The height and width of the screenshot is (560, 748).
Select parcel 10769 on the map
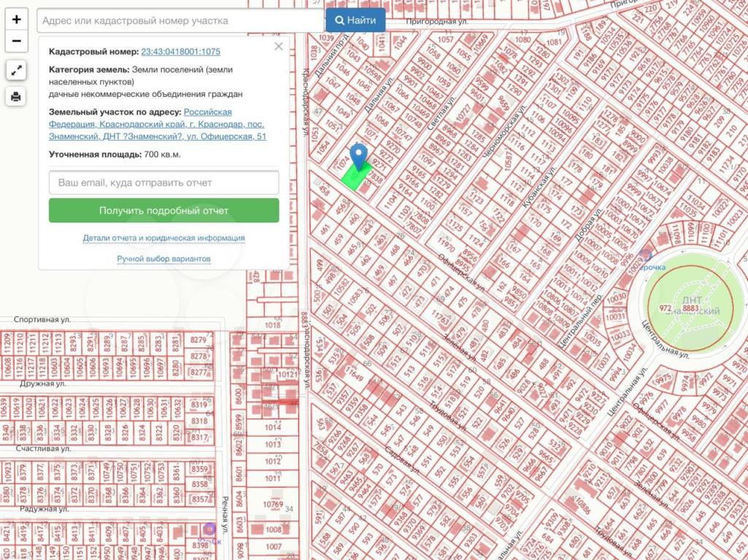(x=273, y=504)
